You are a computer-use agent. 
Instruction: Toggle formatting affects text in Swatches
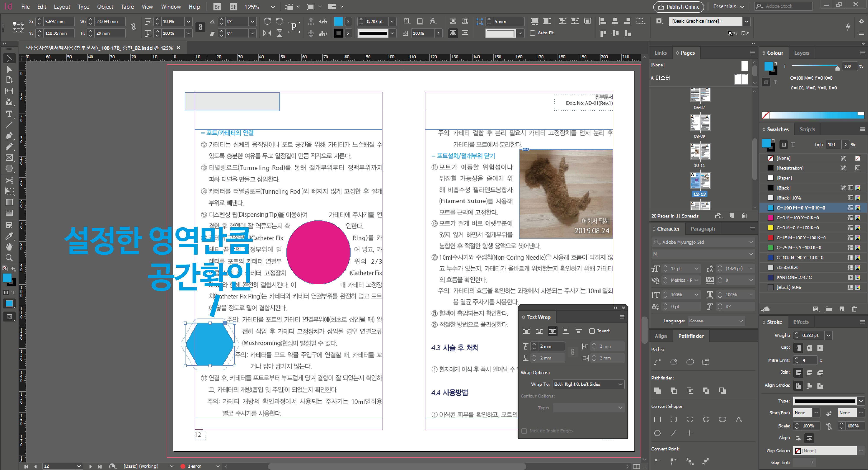793,144
